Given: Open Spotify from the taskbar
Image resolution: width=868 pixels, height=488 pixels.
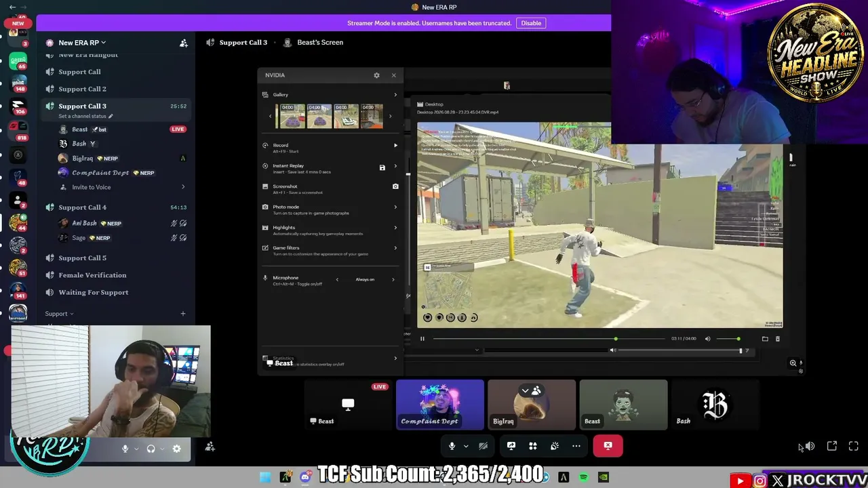Looking at the screenshot, I should (584, 478).
